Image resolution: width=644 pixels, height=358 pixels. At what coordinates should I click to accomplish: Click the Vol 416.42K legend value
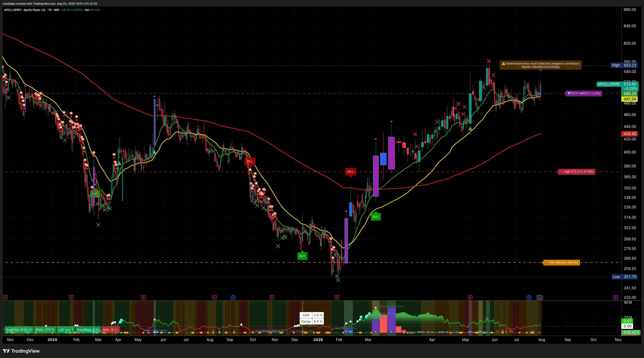click(92, 10)
